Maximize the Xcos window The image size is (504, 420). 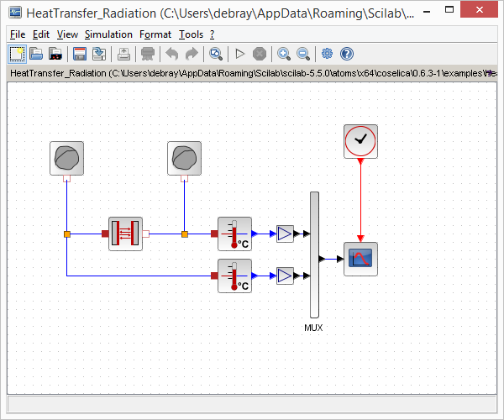[449, 9]
